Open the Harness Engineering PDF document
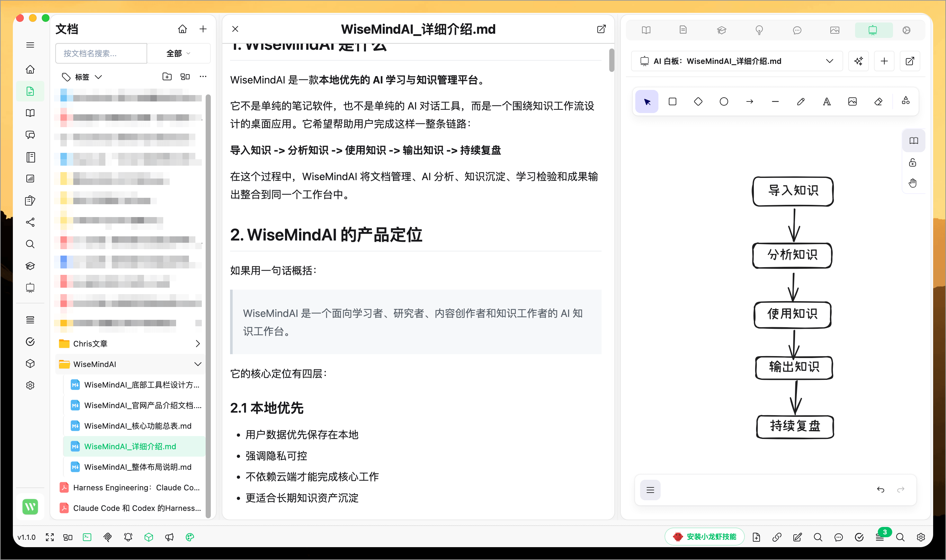Screen dimensions: 946x560 [130, 487]
